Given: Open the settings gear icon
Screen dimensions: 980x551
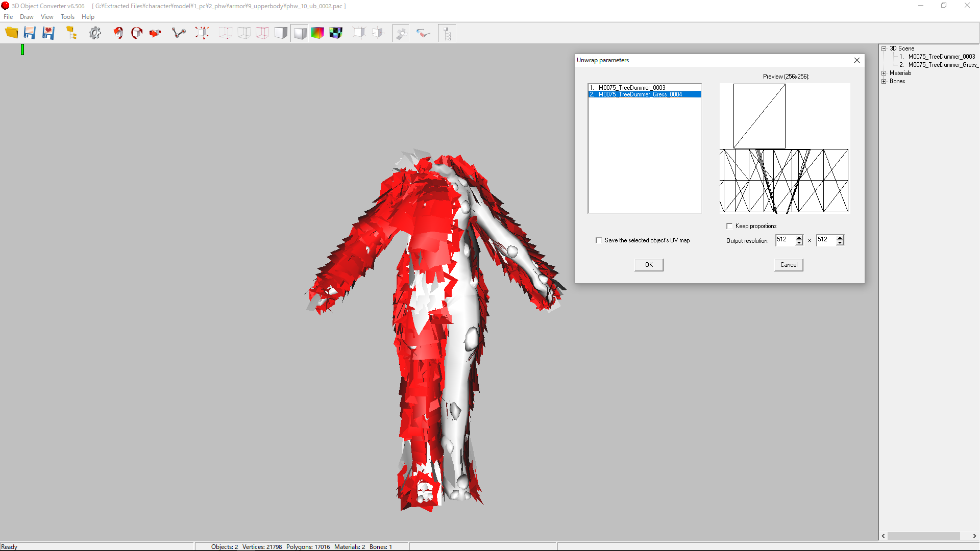Looking at the screenshot, I should [95, 33].
